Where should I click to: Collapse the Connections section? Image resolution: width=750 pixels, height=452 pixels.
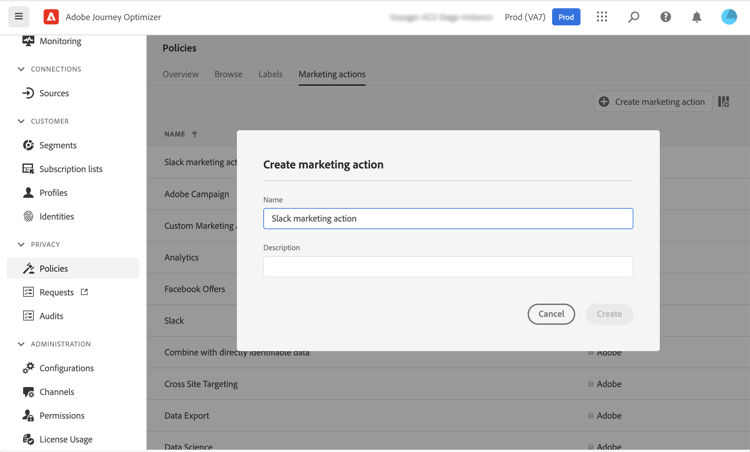pyautogui.click(x=21, y=69)
